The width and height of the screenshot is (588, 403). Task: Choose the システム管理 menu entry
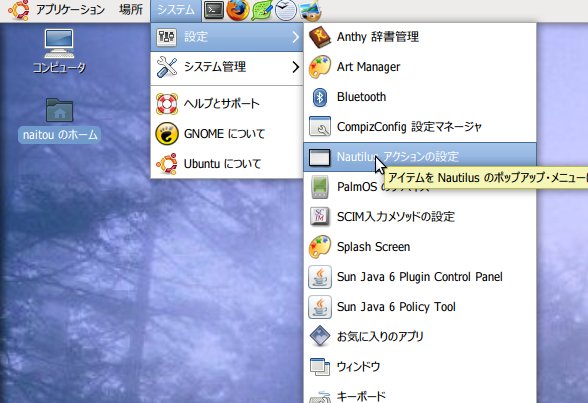click(x=226, y=67)
